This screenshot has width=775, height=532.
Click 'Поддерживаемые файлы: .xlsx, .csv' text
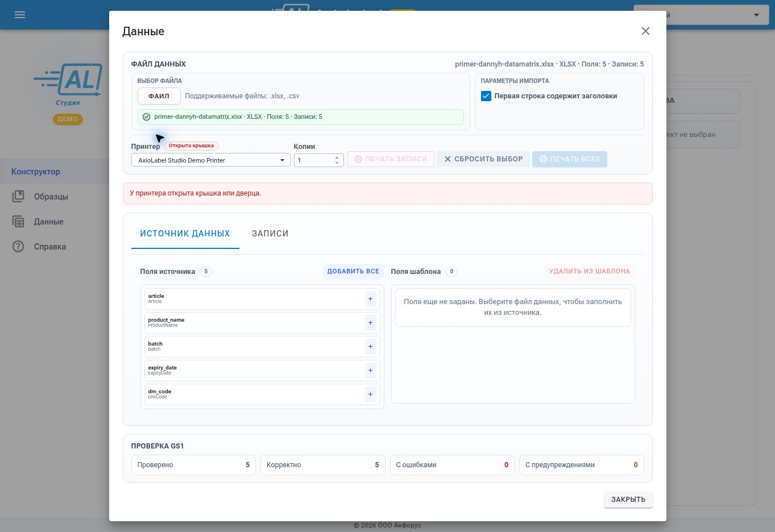click(x=242, y=96)
